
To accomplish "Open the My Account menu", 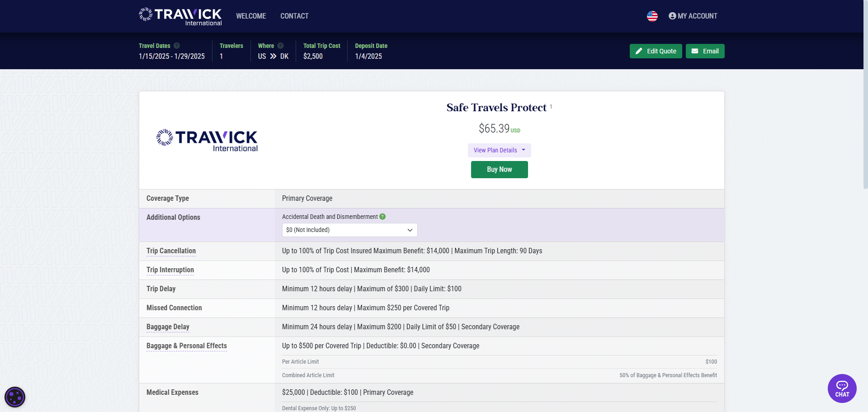I will pos(693,16).
